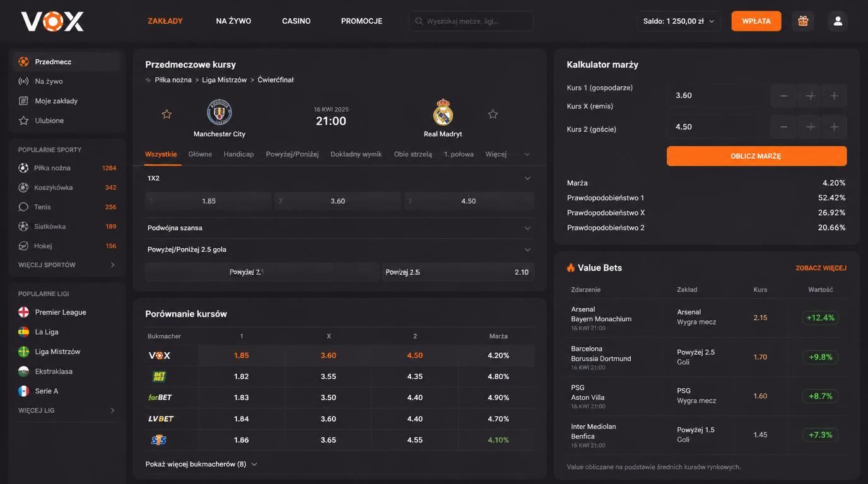Collapse the 1X2 market section
This screenshot has width=868, height=484.
pos(527,178)
